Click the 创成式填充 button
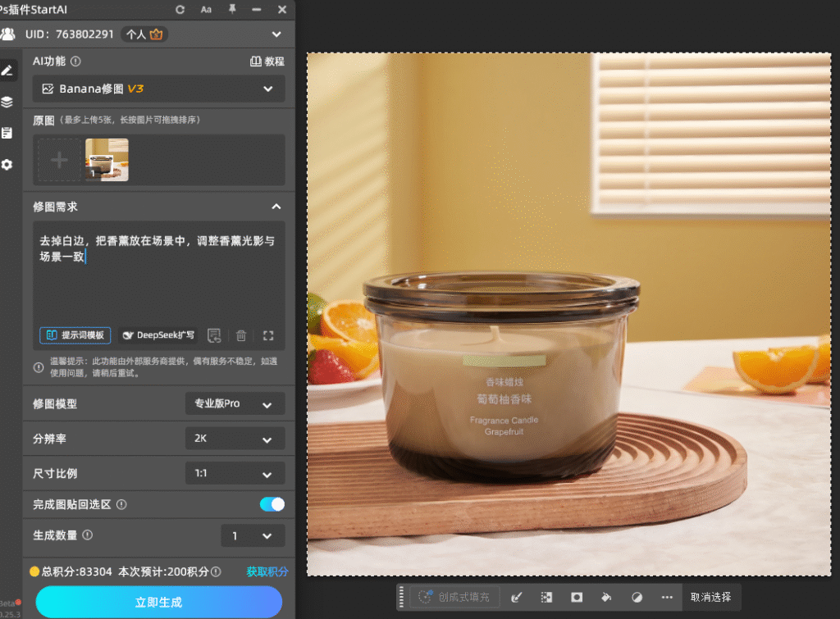This screenshot has width=840, height=619. (x=454, y=597)
